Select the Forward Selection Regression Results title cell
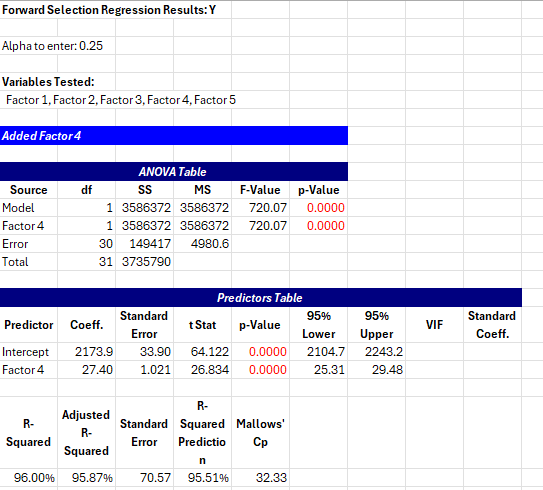 coord(109,10)
